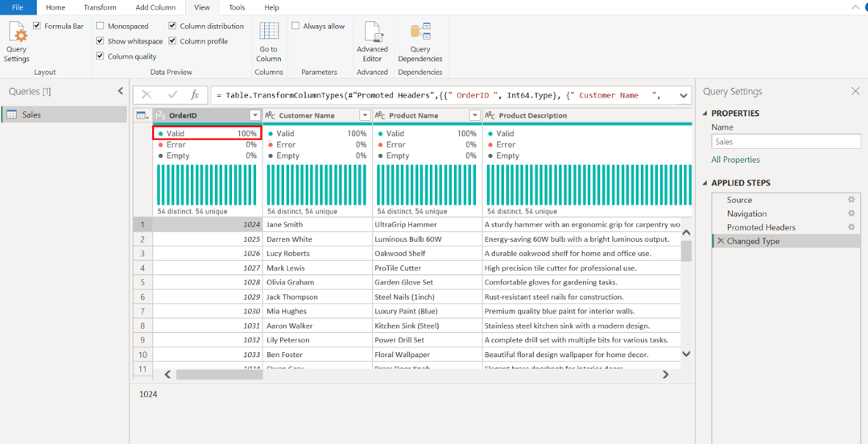
Task: Delete the Changed Type step with its X icon
Action: pos(721,241)
